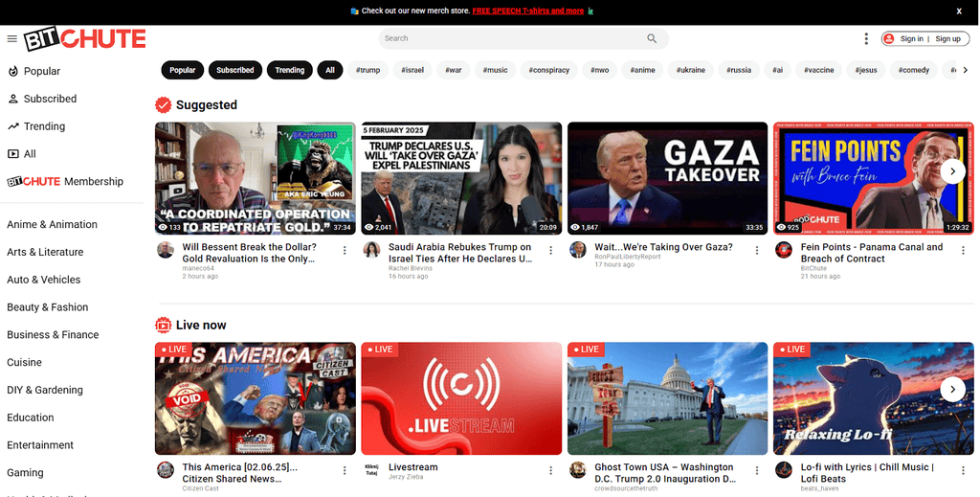Click the All play-box icon in sidebar
The width and height of the screenshot is (980, 497).
pyautogui.click(x=13, y=154)
